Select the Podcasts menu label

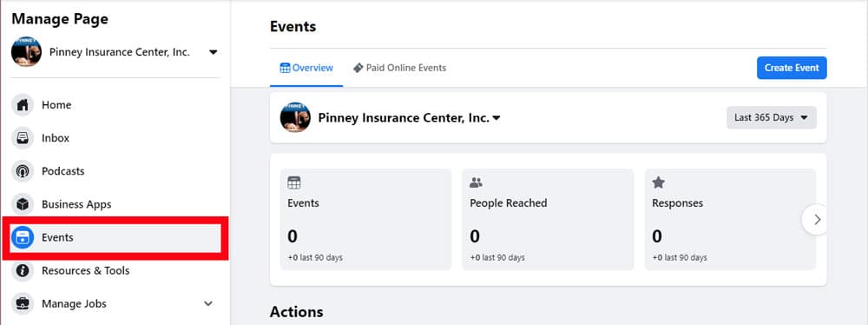pos(63,171)
